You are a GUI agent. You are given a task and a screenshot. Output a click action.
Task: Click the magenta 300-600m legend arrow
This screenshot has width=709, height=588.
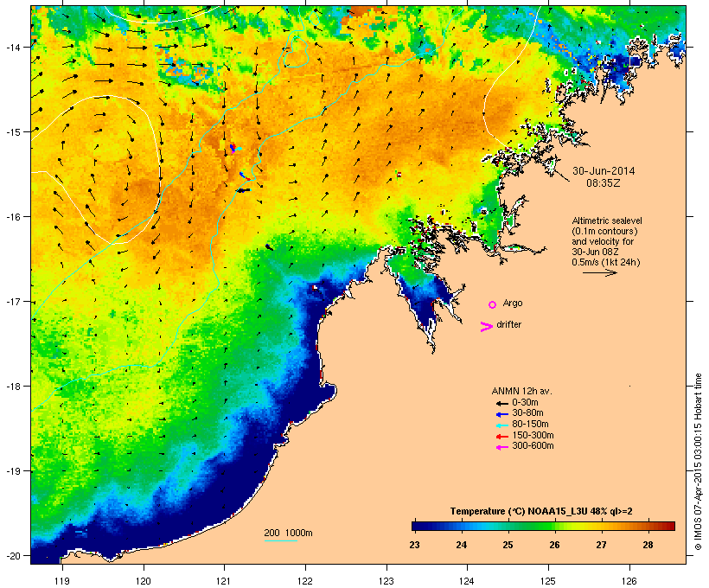point(502,447)
